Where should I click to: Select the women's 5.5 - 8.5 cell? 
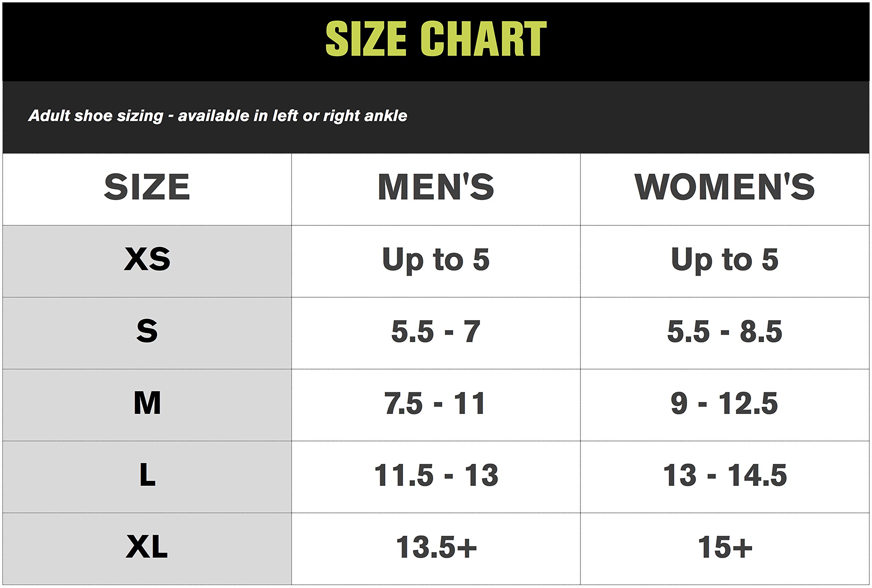[725, 332]
